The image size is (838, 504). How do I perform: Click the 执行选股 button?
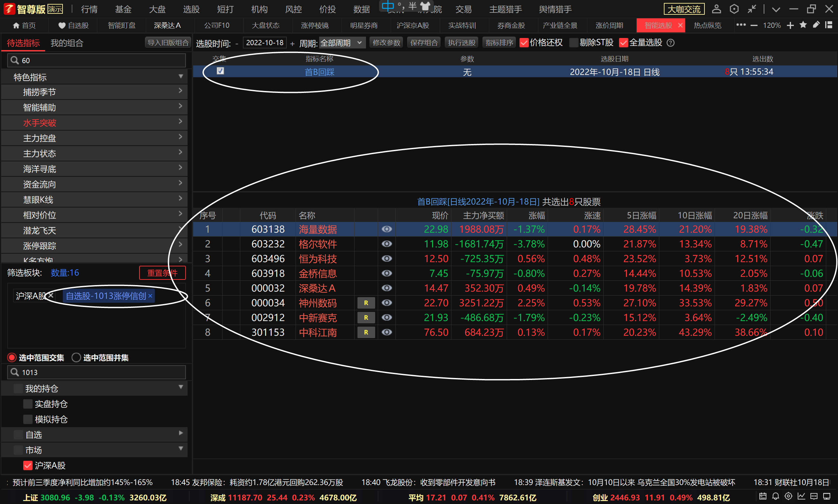coord(461,43)
